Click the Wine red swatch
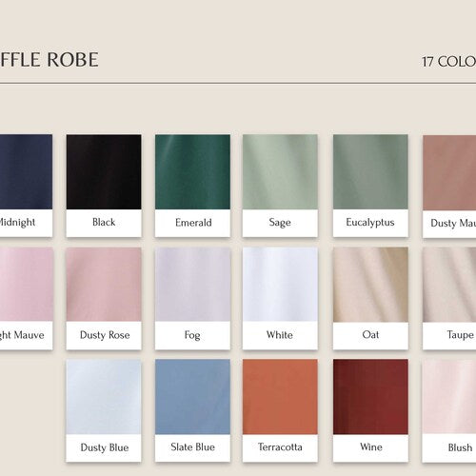The width and height of the screenshot is (476, 476). (x=370, y=410)
